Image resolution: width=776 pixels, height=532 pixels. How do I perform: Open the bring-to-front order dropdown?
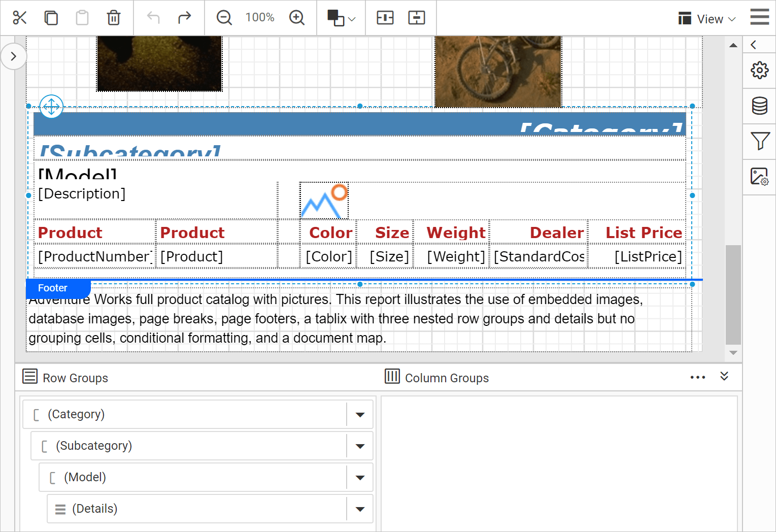tap(341, 18)
